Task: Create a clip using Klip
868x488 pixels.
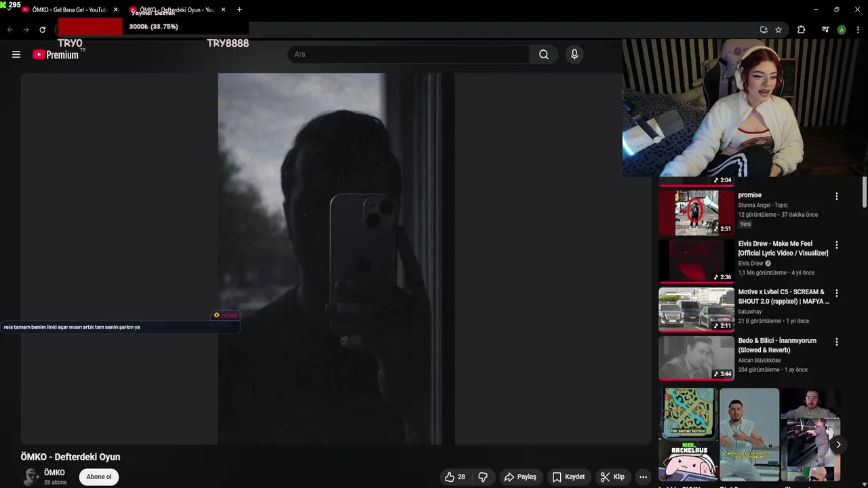Action: click(x=612, y=477)
